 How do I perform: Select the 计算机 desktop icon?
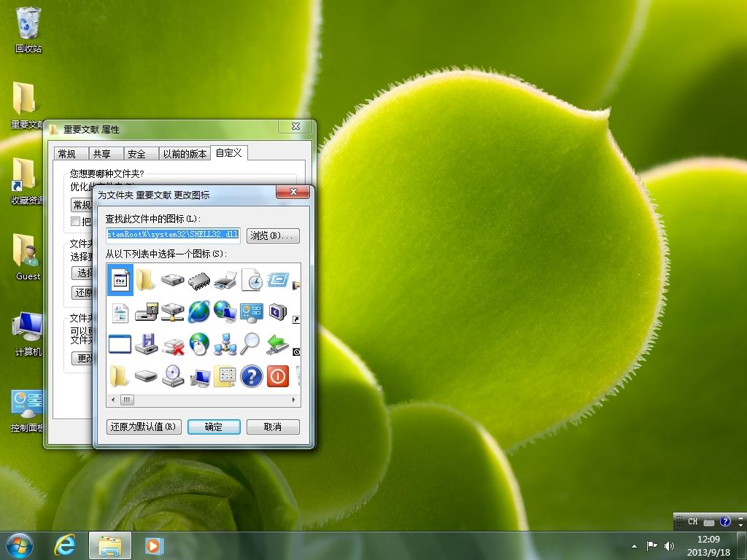point(27,333)
